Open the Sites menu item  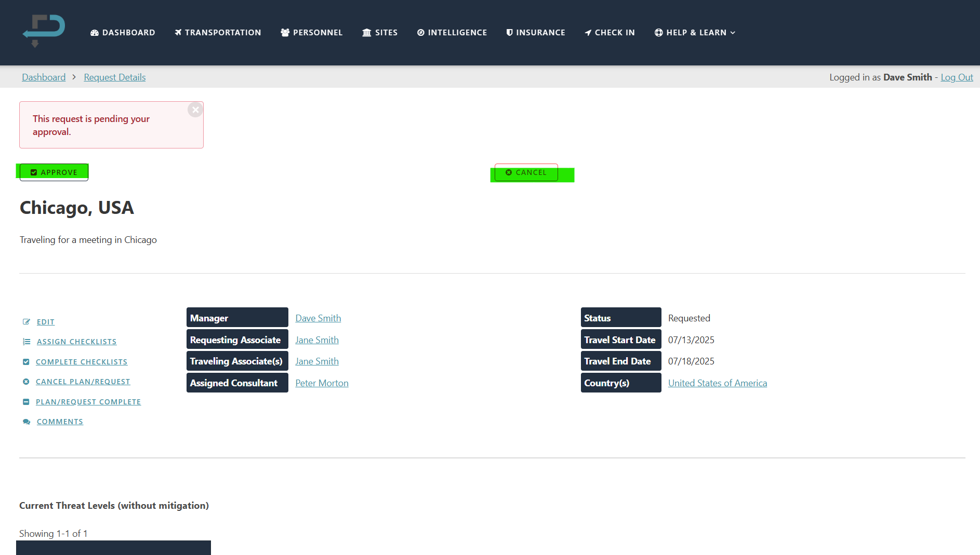pyautogui.click(x=380, y=33)
